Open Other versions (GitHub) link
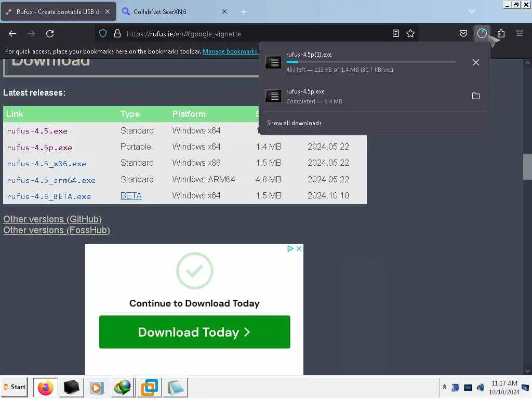The height and width of the screenshot is (399, 532). click(x=52, y=219)
